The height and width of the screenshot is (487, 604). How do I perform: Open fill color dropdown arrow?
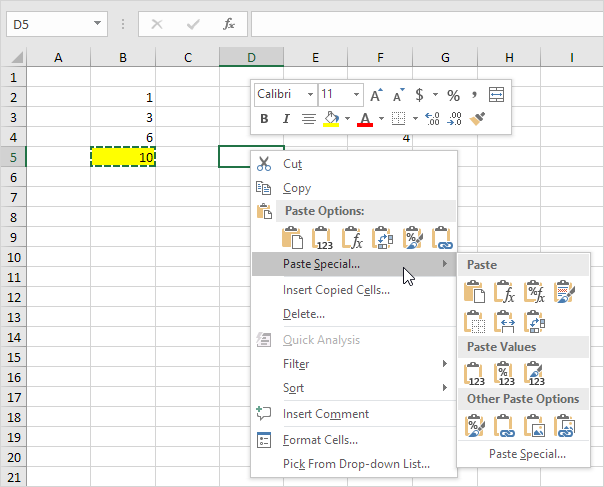tap(347, 119)
